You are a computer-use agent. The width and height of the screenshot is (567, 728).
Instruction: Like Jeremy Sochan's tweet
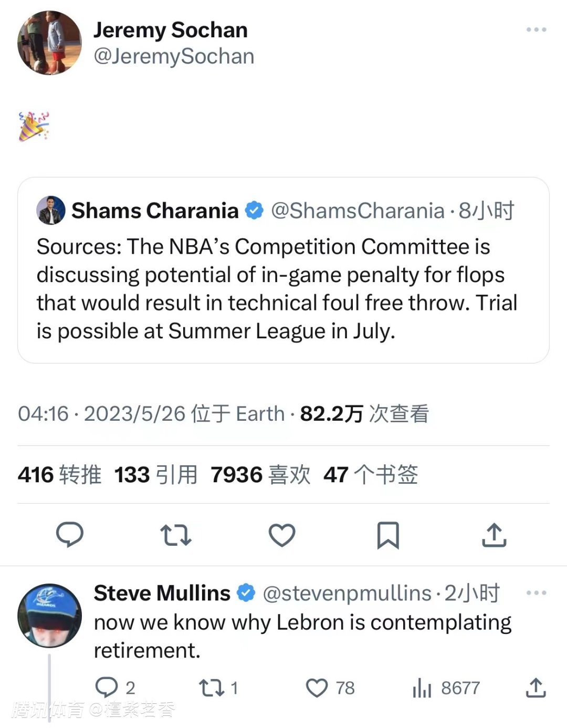tap(282, 535)
